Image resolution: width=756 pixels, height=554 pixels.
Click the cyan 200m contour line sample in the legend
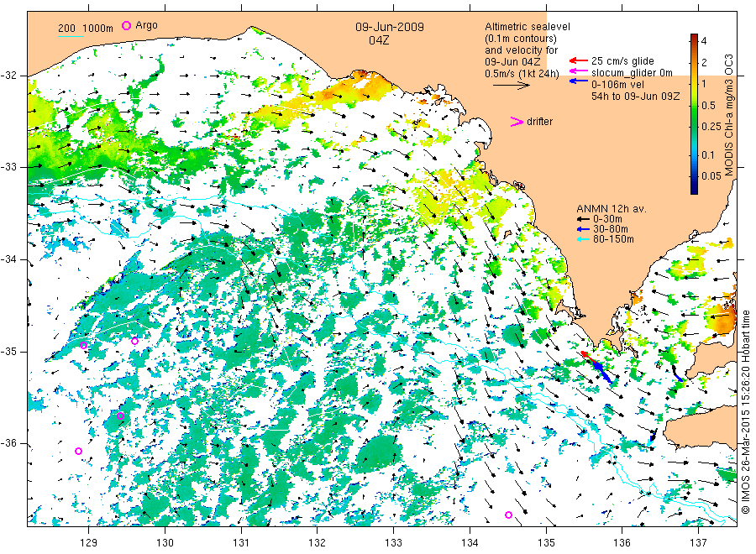pyautogui.click(x=71, y=36)
